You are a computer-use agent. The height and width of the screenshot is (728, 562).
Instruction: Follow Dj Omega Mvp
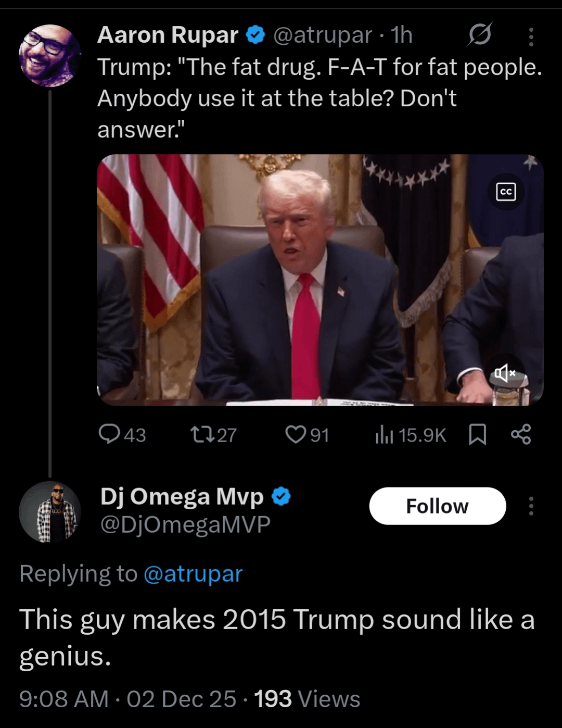pos(437,506)
